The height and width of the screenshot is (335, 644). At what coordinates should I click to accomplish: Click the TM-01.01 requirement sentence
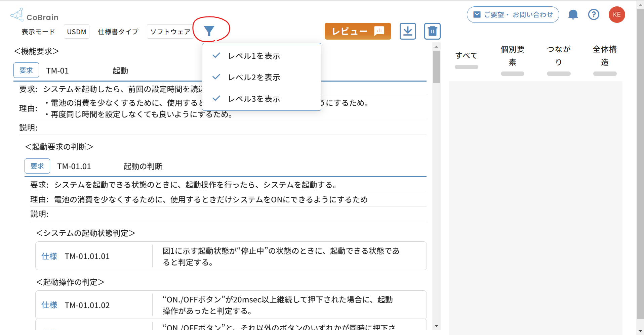click(196, 185)
